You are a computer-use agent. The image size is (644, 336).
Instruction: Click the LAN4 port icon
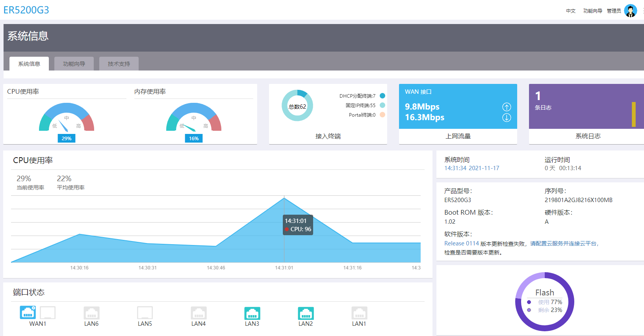[x=199, y=313]
